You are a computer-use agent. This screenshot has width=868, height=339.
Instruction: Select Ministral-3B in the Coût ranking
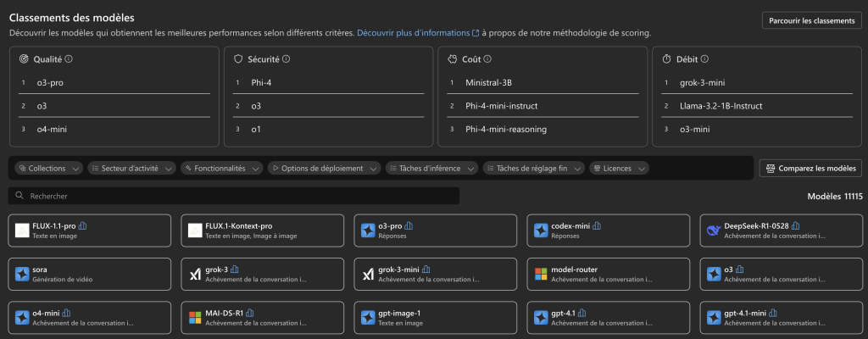pyautogui.click(x=488, y=82)
